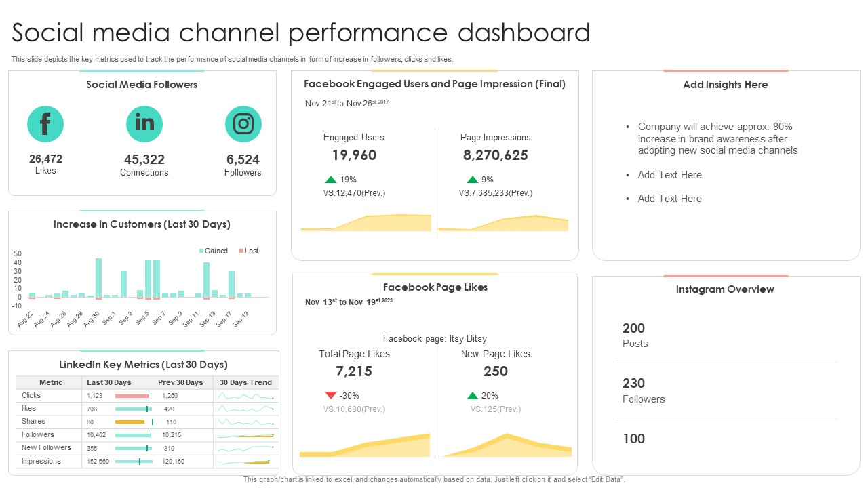Image resolution: width=868 pixels, height=488 pixels.
Task: Click Facebook Engaged Users heading
Action: coord(435,84)
